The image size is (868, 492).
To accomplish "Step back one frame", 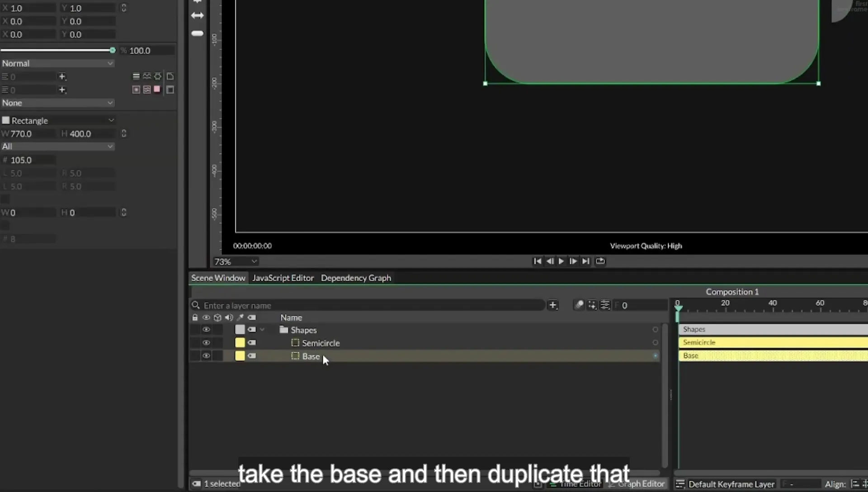I will click(x=550, y=261).
